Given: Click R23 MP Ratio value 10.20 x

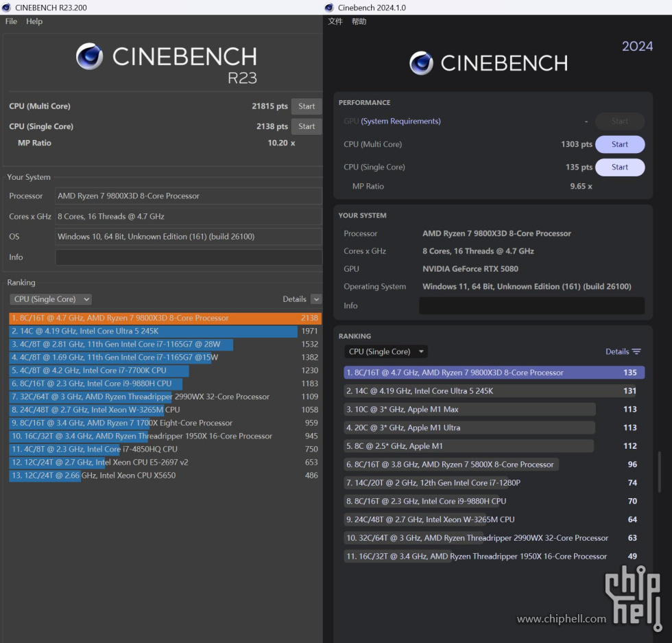Looking at the screenshot, I should 281,143.
